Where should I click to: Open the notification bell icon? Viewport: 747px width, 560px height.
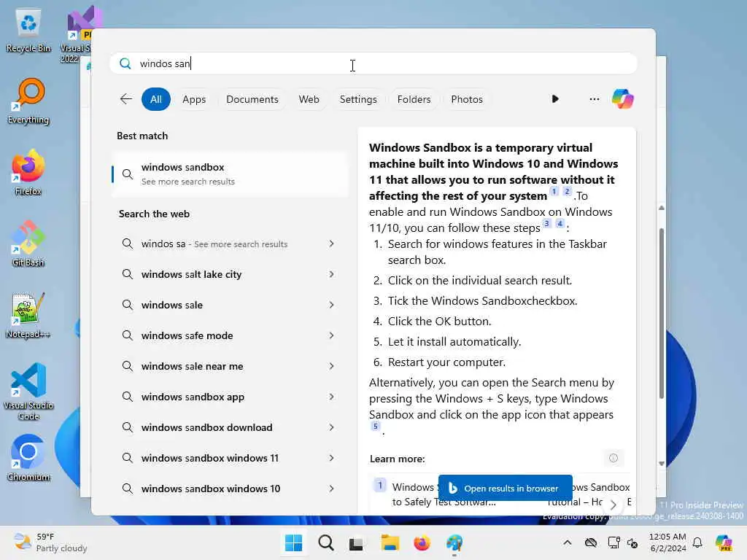(697, 542)
